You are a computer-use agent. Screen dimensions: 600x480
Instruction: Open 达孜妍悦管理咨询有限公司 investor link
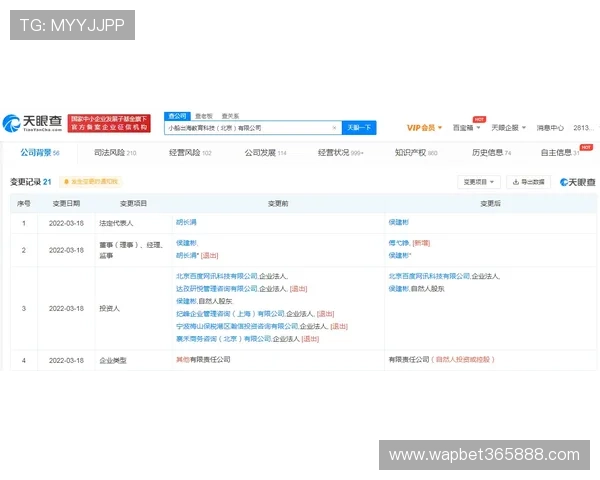pyautogui.click(x=217, y=289)
